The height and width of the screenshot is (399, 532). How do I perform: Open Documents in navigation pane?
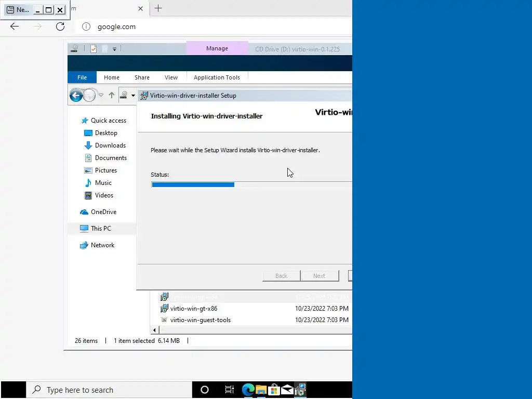105,158
